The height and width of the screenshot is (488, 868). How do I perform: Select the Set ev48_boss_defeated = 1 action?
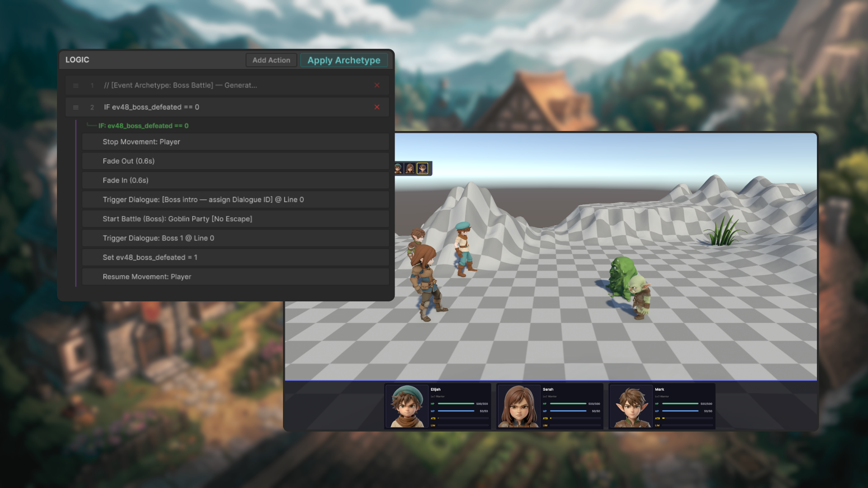236,258
